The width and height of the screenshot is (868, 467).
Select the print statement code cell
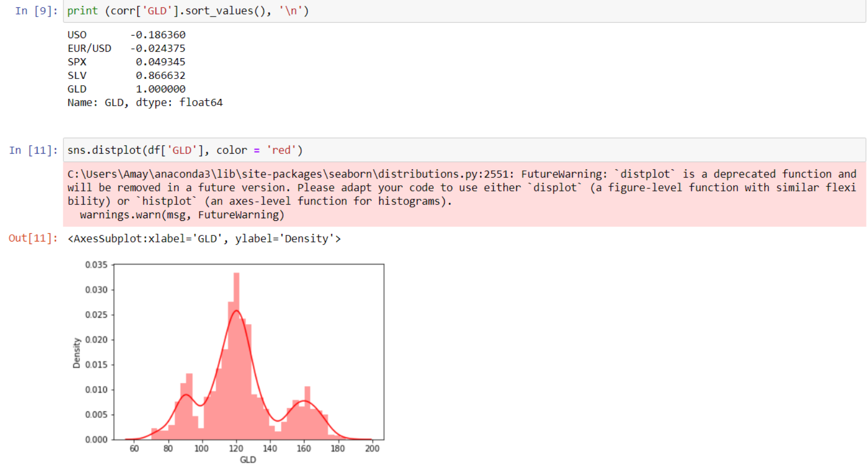tap(207, 10)
